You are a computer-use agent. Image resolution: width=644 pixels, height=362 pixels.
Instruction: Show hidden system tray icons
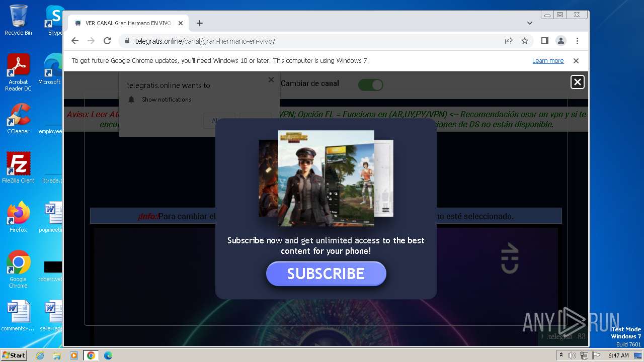(561, 355)
